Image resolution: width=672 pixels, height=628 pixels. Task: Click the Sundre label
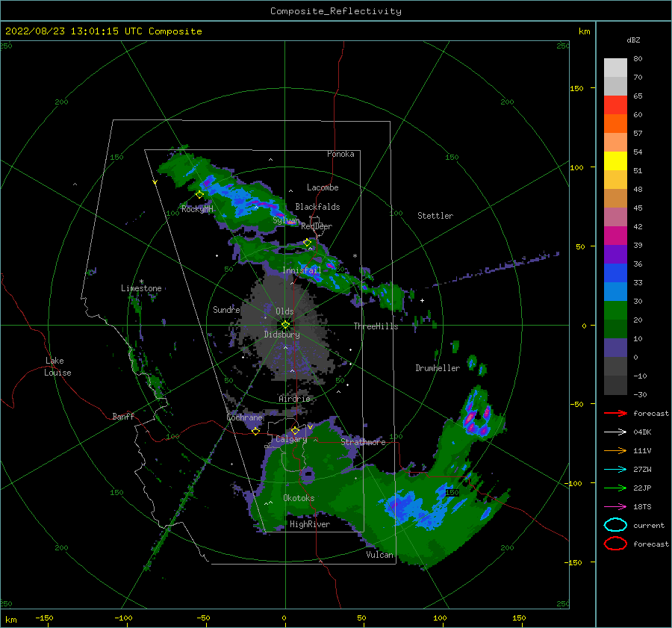(x=226, y=309)
